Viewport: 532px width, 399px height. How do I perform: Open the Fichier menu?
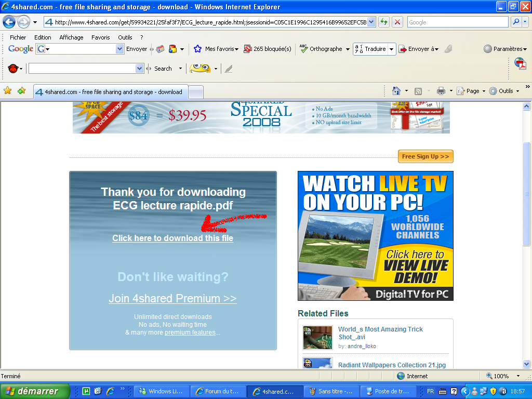click(x=18, y=37)
